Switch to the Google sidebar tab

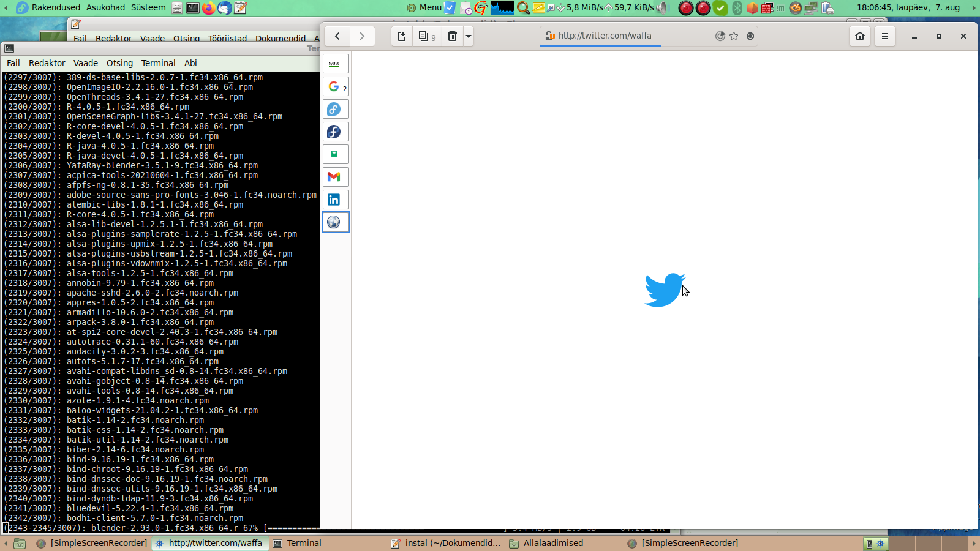pos(335,86)
